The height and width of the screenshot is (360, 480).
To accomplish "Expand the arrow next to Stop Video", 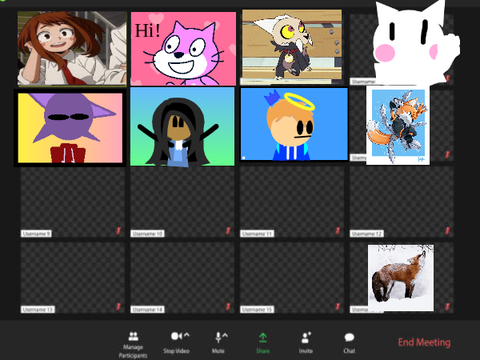I will click(x=187, y=335).
